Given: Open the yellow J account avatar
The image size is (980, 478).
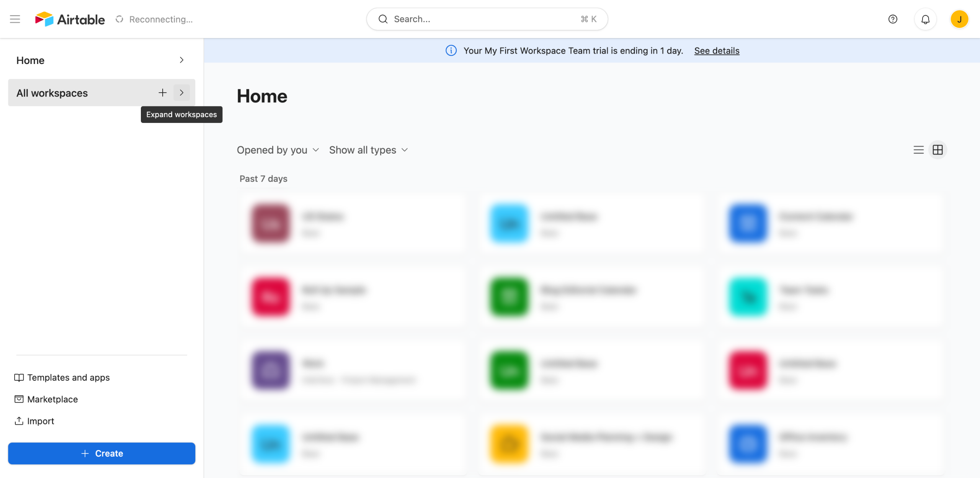Looking at the screenshot, I should 959,19.
